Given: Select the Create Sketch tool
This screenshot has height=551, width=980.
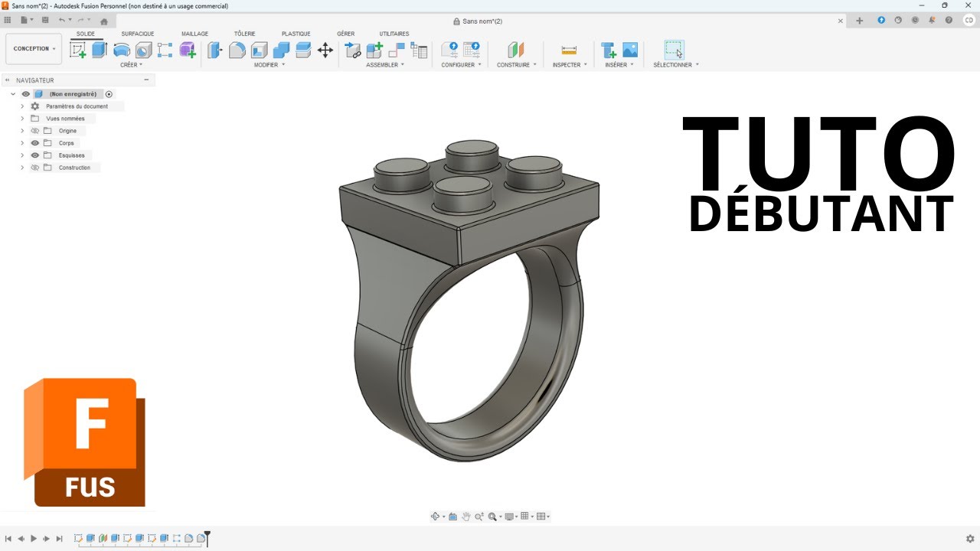Looking at the screenshot, I should (77, 51).
